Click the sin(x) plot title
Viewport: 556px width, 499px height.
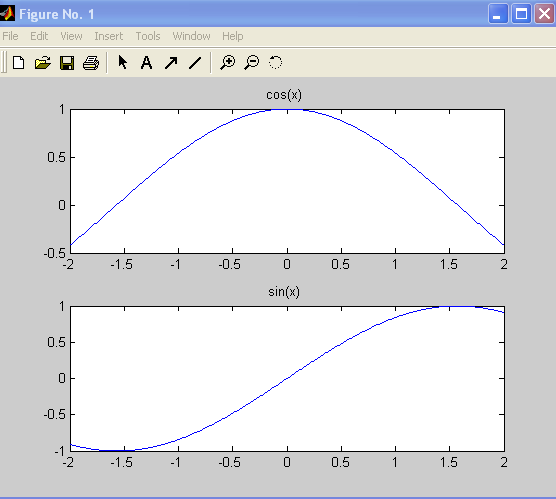click(x=284, y=292)
